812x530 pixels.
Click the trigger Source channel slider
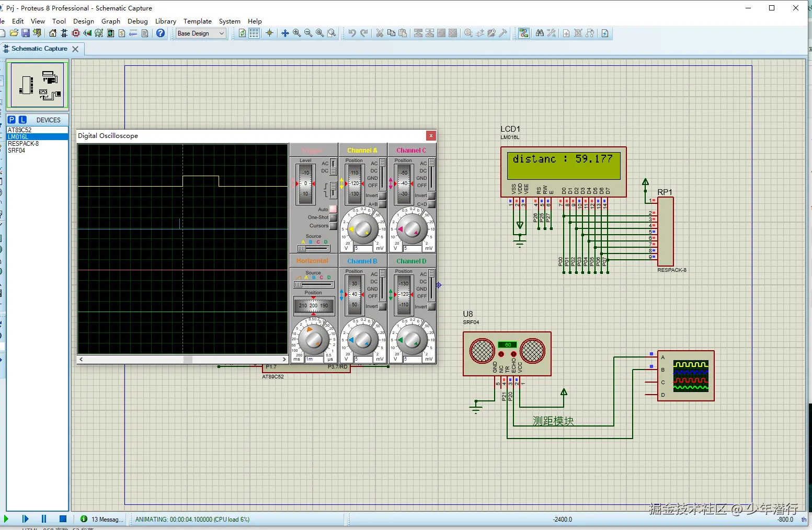tap(313, 248)
